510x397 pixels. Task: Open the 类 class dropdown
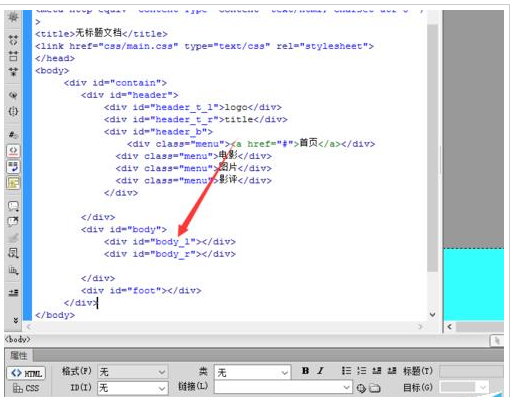[x=252, y=372]
